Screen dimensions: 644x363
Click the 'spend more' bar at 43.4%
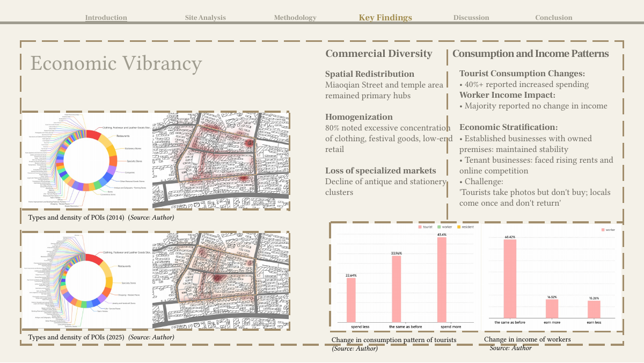(x=442, y=280)
